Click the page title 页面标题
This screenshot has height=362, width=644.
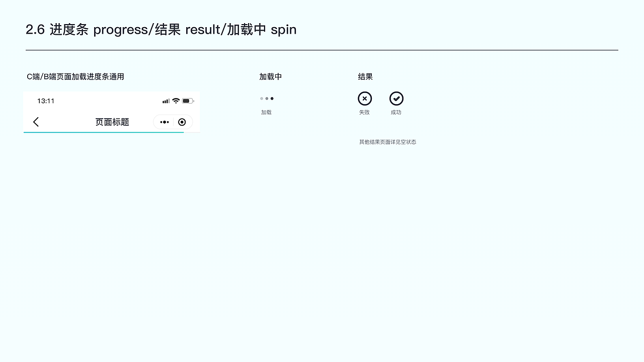click(112, 122)
